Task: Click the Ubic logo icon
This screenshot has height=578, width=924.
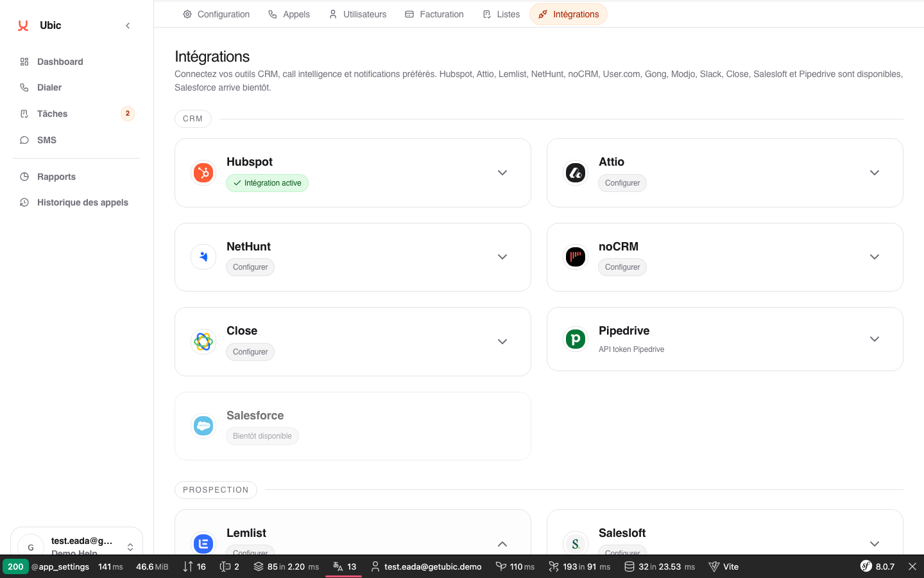Action: pyautogui.click(x=23, y=26)
